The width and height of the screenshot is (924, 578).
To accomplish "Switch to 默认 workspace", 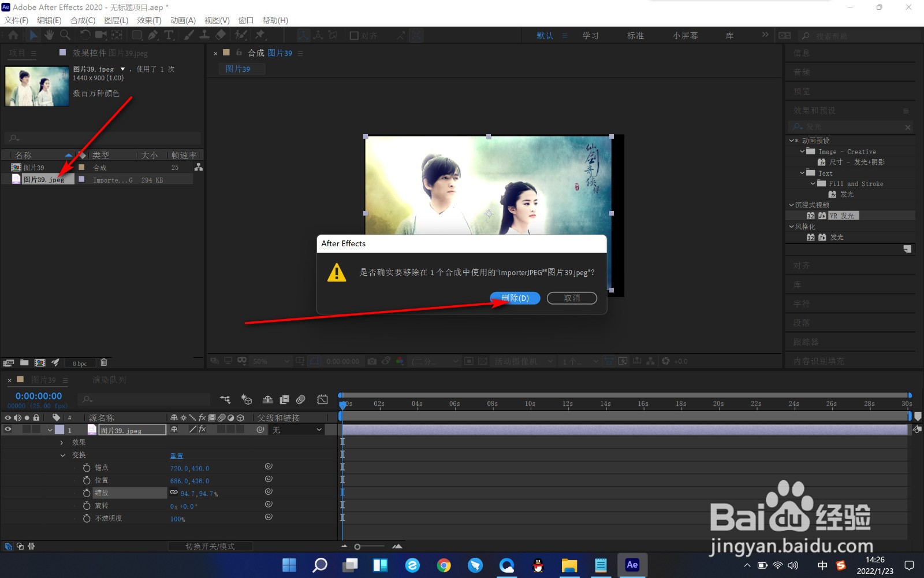I will coord(545,36).
